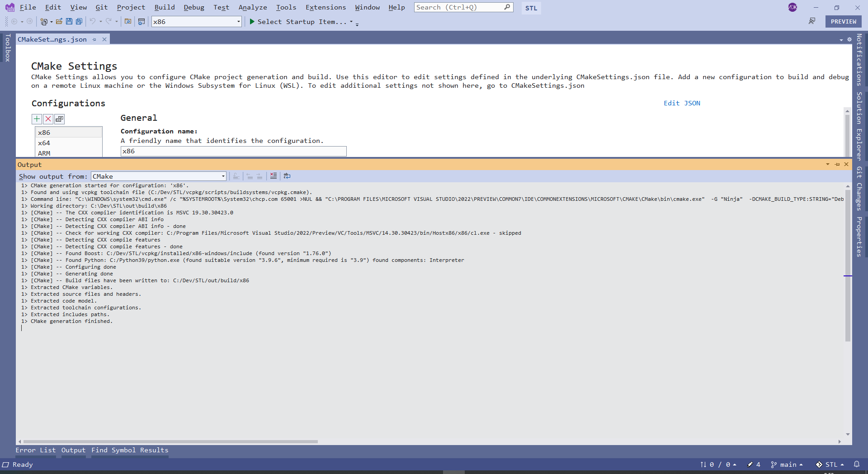Click the Undo arrow icon
The width and height of the screenshot is (868, 474).
coord(93,21)
